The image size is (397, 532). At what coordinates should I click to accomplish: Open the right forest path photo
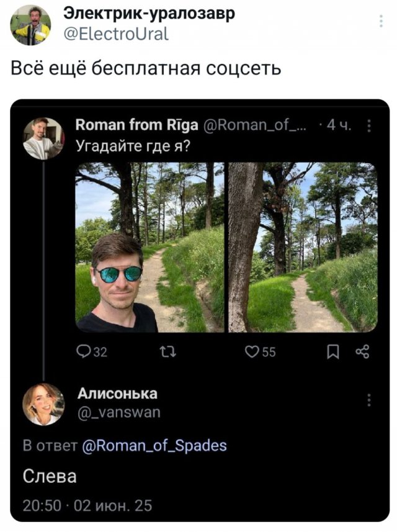pyautogui.click(x=303, y=247)
